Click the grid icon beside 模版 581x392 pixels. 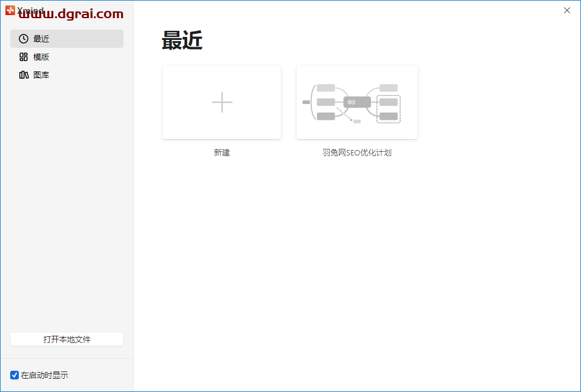click(x=22, y=57)
